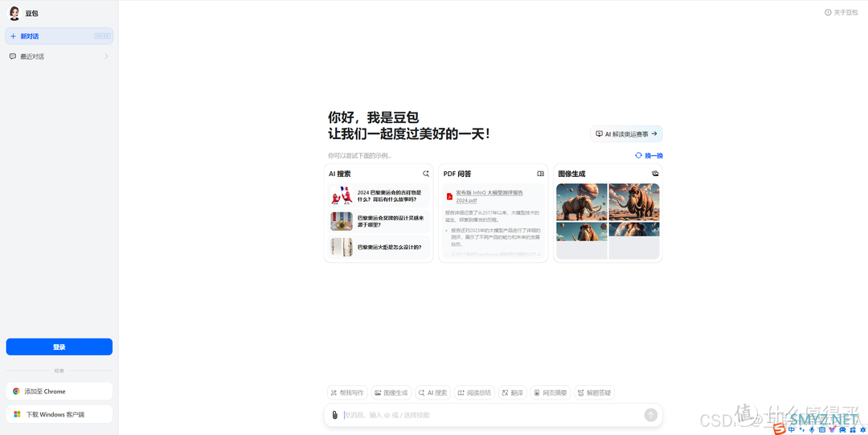Select the 巴黎奥运火炬是怎么设计的 example
The height and width of the screenshot is (435, 868).
coord(379,247)
